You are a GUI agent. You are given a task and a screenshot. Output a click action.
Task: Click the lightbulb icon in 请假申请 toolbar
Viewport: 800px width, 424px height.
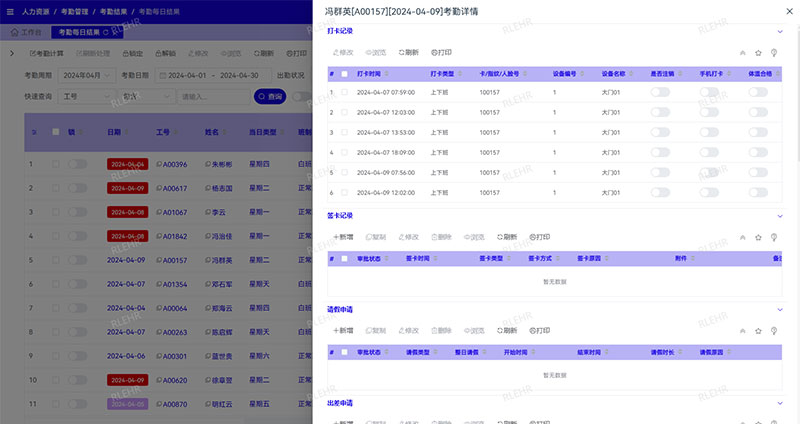pyautogui.click(x=774, y=331)
